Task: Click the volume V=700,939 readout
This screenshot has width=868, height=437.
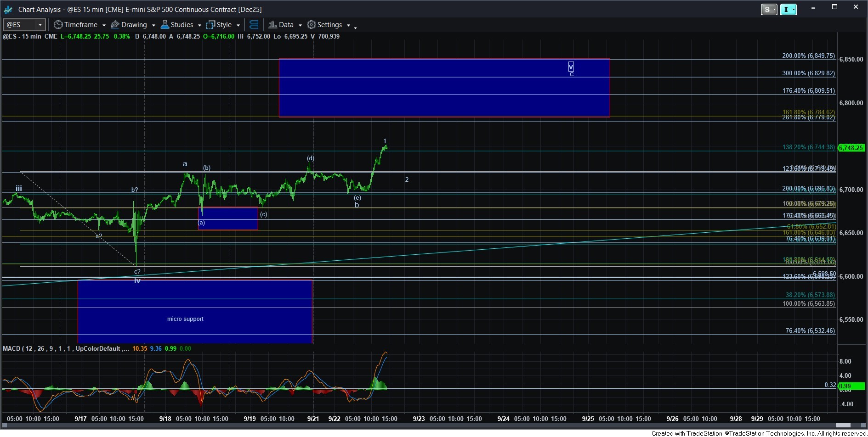Action: click(325, 36)
